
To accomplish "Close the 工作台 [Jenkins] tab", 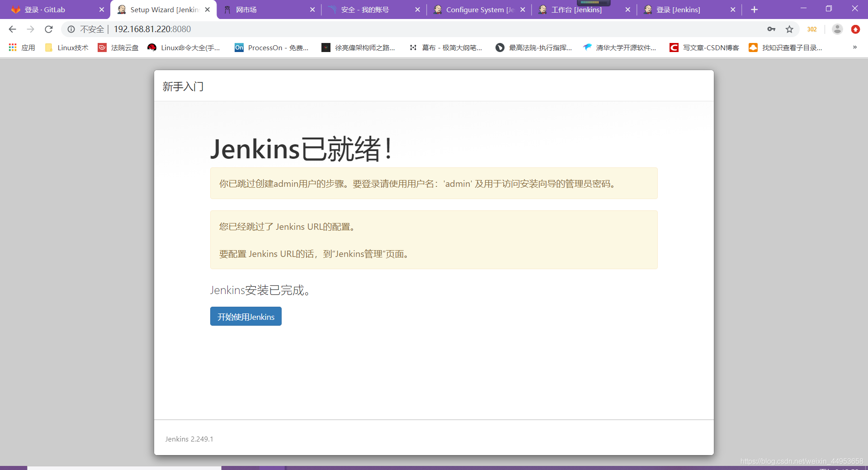I will (x=627, y=9).
